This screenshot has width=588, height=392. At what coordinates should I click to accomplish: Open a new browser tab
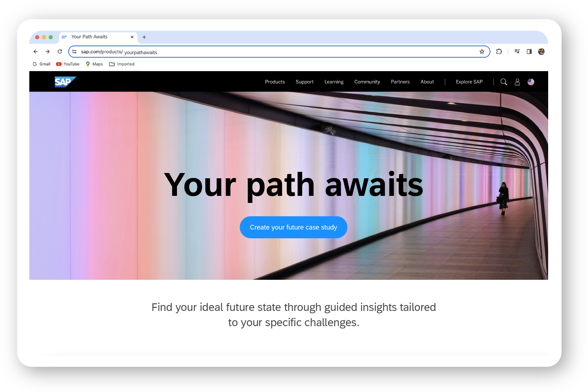144,37
